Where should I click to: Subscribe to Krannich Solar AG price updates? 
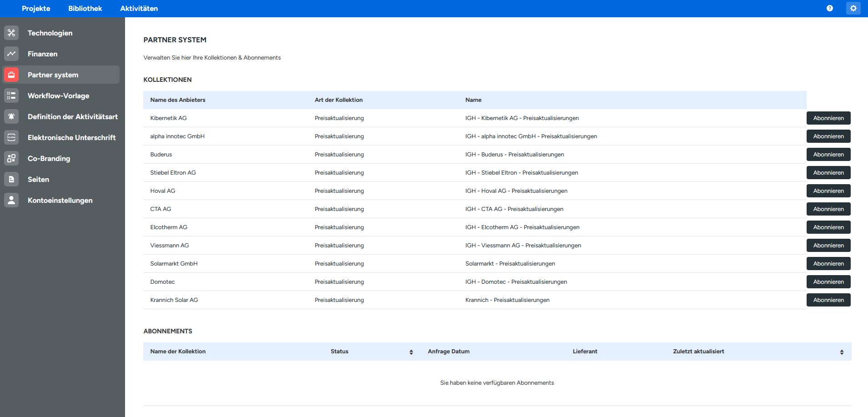tap(828, 300)
